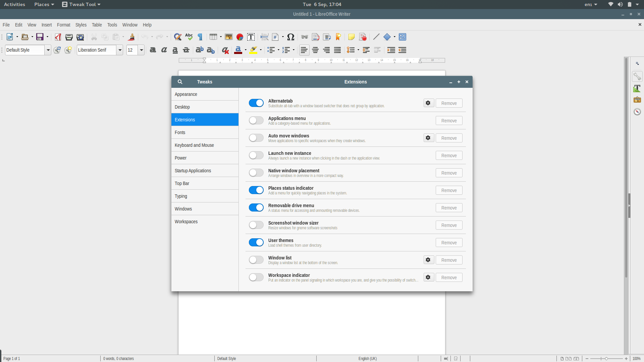Open the font name dropdown arrow
Image resolution: width=644 pixels, height=362 pixels.
tap(120, 50)
